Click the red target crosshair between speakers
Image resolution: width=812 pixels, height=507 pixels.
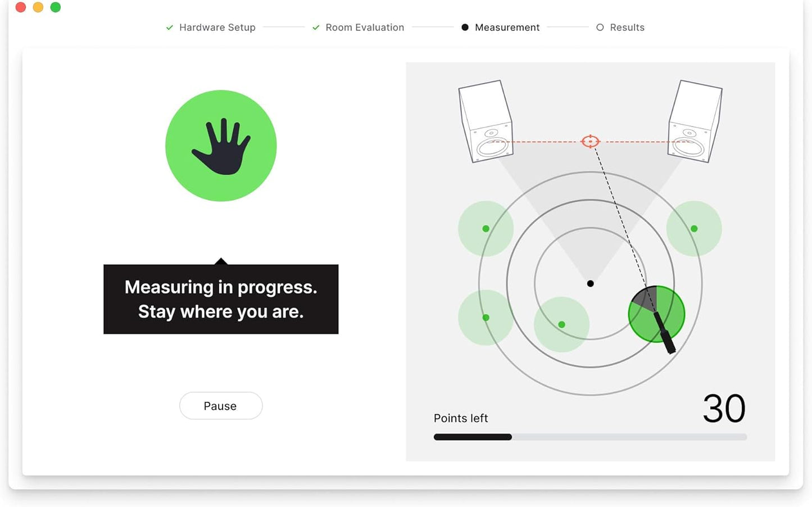pyautogui.click(x=590, y=141)
